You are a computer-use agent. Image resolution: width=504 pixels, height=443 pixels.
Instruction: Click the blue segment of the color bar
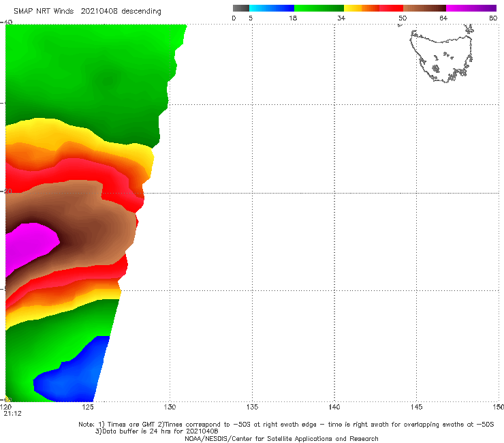272,8
